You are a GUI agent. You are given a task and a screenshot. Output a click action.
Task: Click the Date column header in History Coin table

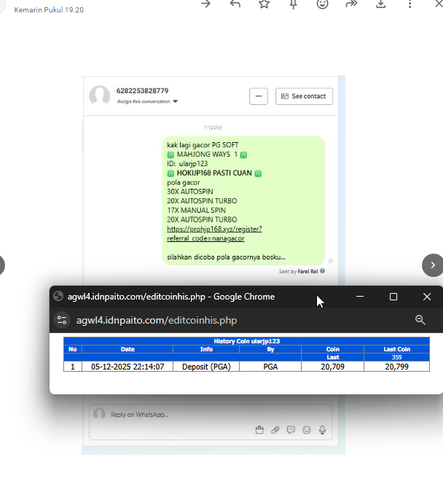click(x=128, y=349)
